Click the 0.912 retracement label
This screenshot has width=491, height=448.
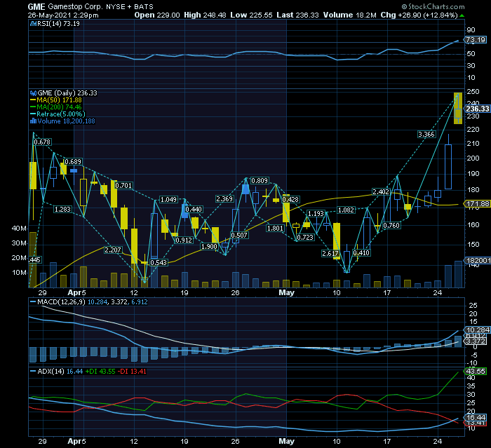184,240
